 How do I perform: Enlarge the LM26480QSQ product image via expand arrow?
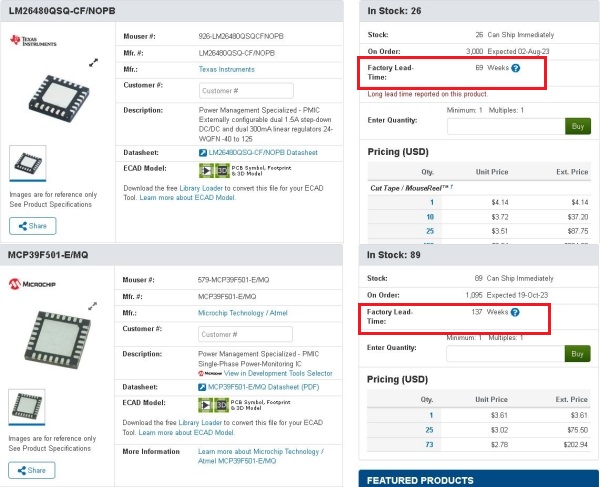pos(93,62)
